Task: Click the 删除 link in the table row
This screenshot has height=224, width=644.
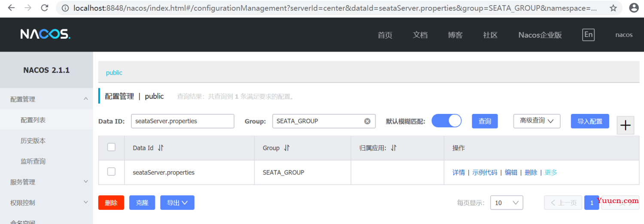Action: 531,172
